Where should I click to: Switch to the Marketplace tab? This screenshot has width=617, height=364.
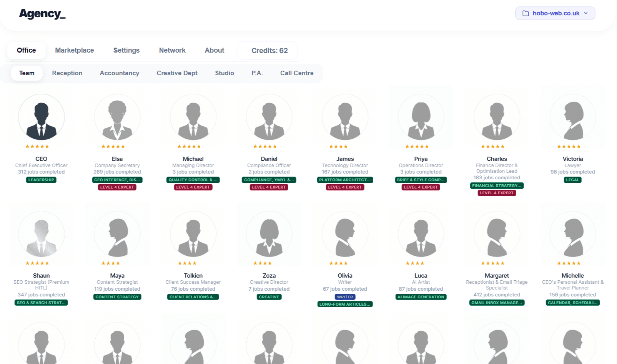pyautogui.click(x=74, y=50)
